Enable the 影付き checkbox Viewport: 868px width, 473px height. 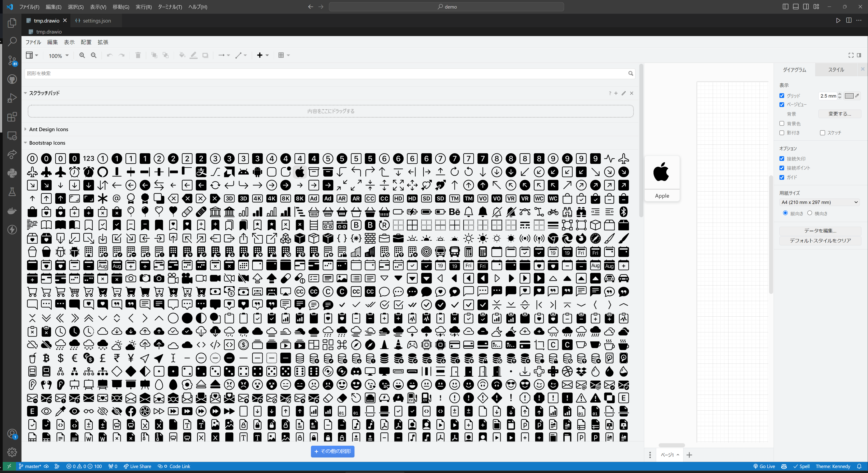click(782, 133)
